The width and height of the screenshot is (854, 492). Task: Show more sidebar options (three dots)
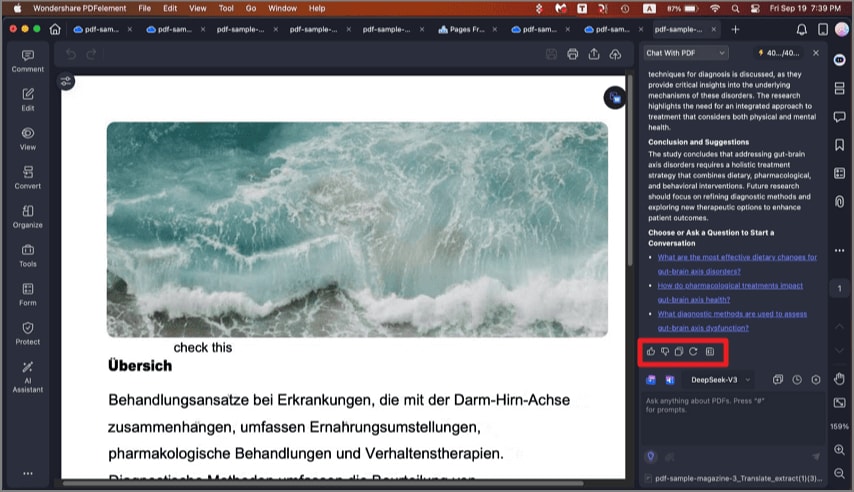[x=28, y=473]
